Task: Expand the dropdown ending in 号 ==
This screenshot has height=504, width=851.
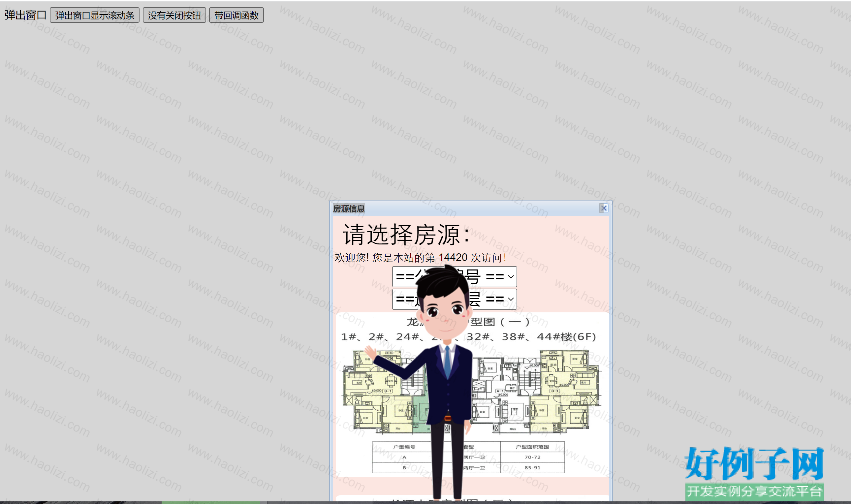Action: 455,277
